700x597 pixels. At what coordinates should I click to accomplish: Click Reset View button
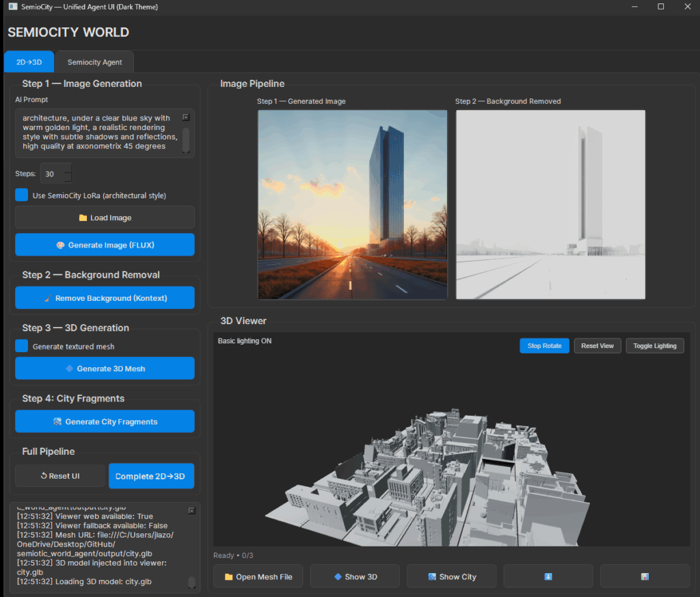597,345
